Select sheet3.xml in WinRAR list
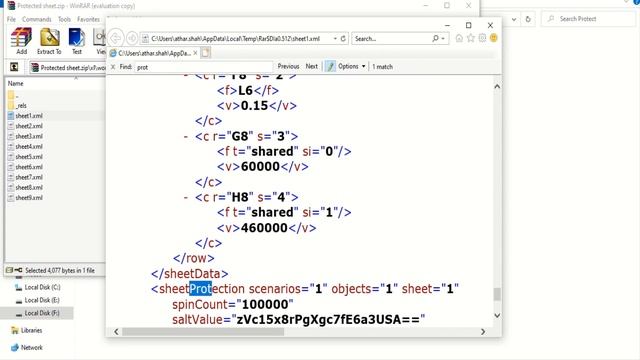This screenshot has width=640, height=360. point(29,136)
